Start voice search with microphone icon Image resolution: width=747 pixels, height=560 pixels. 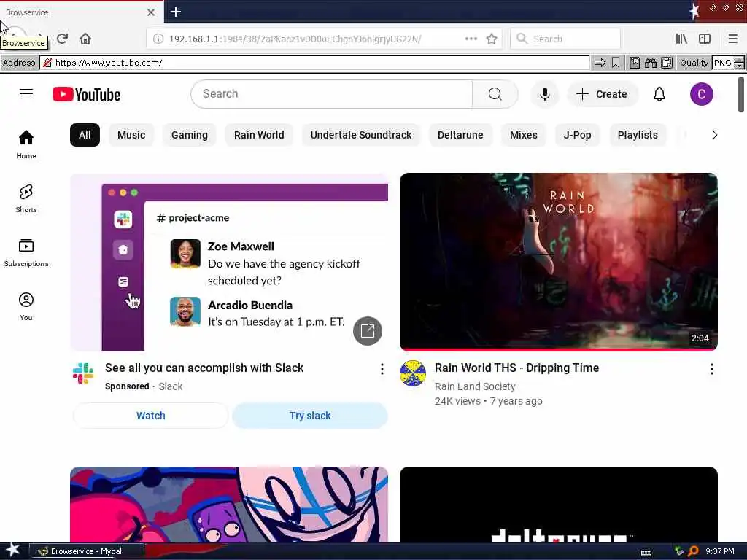coord(544,94)
